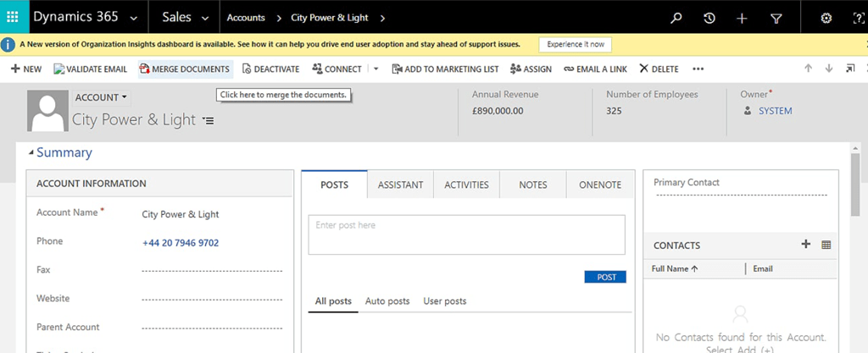Switch to the ACTIVITIES tab

(467, 185)
